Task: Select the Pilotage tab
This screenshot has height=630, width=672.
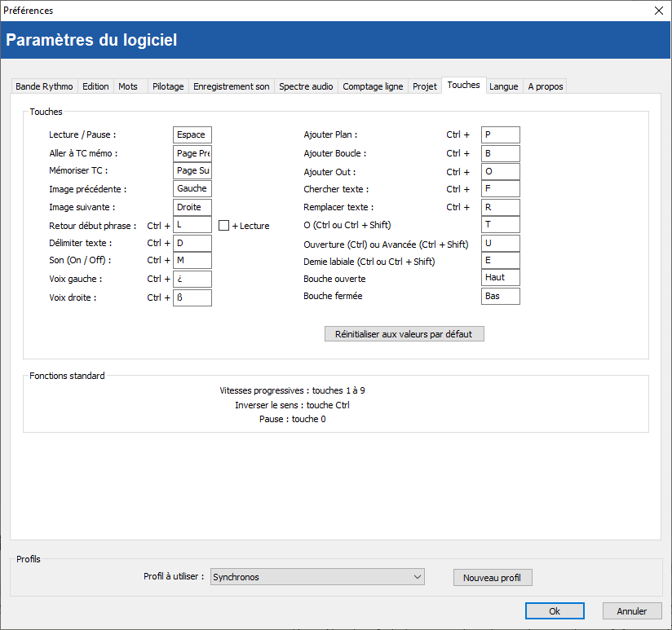Action: [x=168, y=86]
